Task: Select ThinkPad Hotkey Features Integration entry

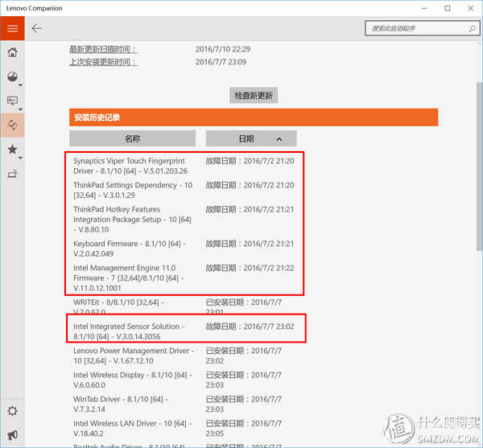Action: point(132,220)
